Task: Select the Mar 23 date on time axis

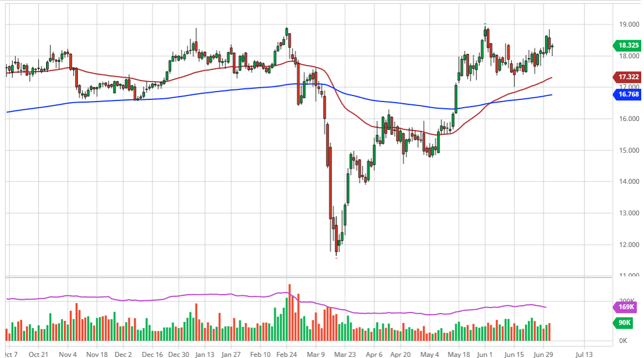Action: click(x=344, y=354)
